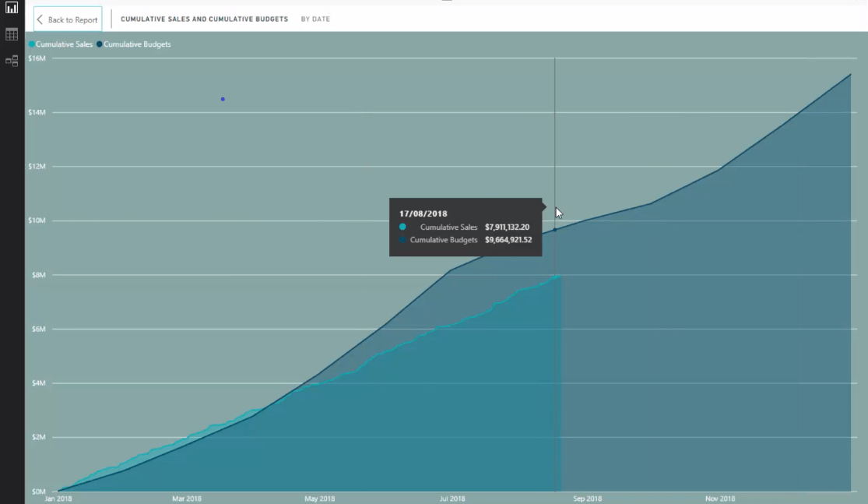Screen dimensions: 868x504
Task: Click the Back to Report button
Action: (x=68, y=19)
